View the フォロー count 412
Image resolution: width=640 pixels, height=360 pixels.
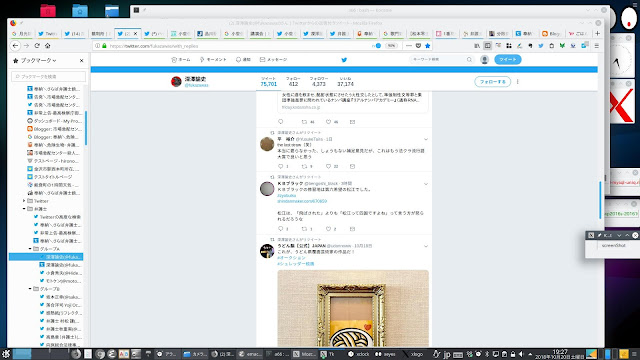293,82
